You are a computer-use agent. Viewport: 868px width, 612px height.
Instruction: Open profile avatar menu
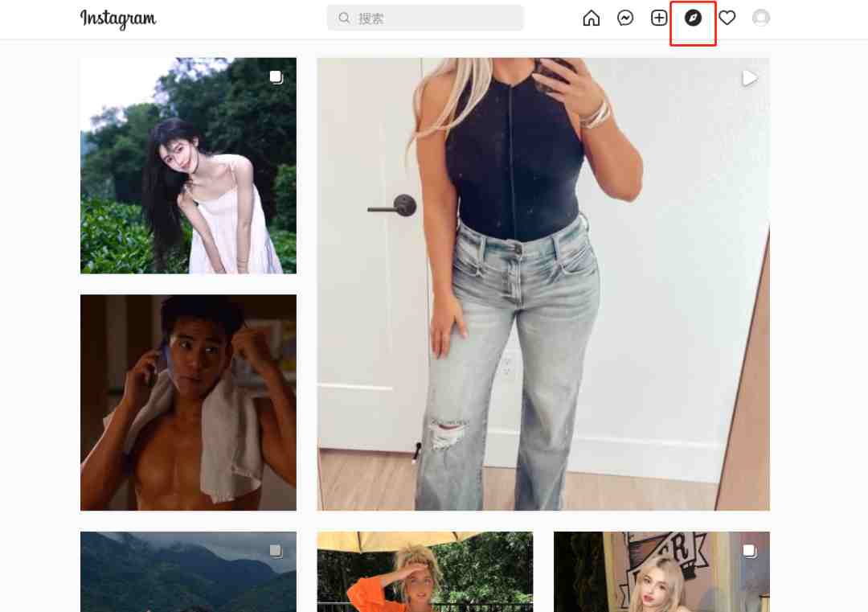coord(761,18)
